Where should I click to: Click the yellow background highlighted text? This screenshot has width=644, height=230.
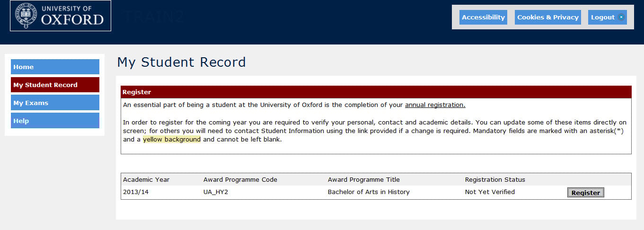(172, 140)
